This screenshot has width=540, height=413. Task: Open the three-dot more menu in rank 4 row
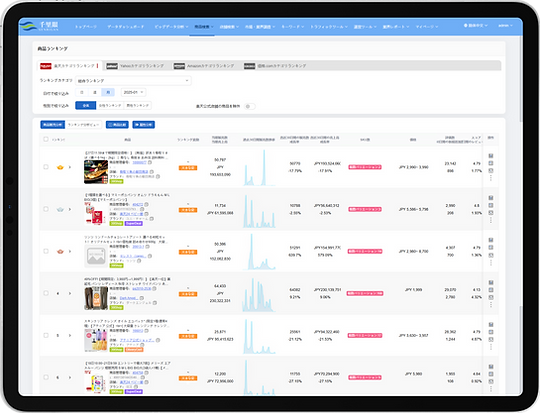(x=491, y=305)
